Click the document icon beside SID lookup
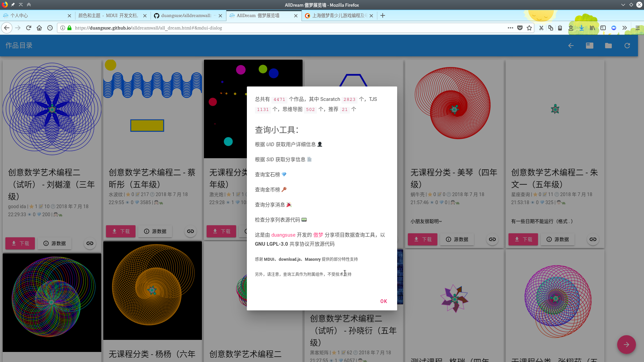Image resolution: width=644 pixels, height=362 pixels. [x=309, y=160]
